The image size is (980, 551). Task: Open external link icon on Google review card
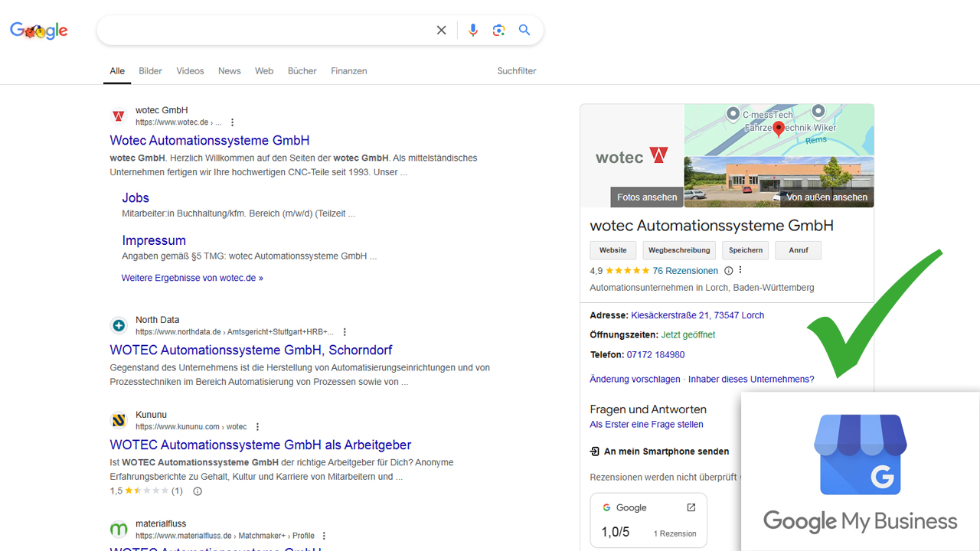pos(691,507)
